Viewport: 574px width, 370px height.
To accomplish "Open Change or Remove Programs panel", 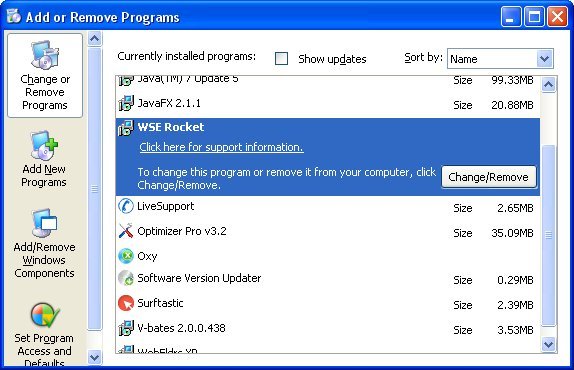I will (x=45, y=75).
